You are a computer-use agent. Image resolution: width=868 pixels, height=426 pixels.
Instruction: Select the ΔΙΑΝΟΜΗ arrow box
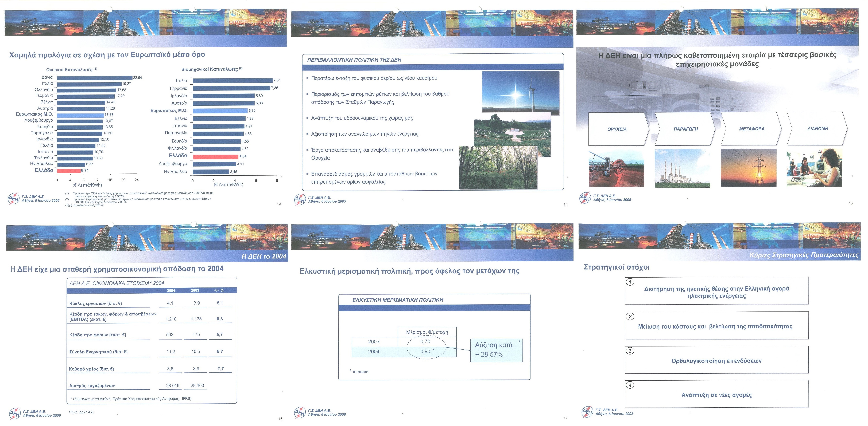(x=817, y=128)
